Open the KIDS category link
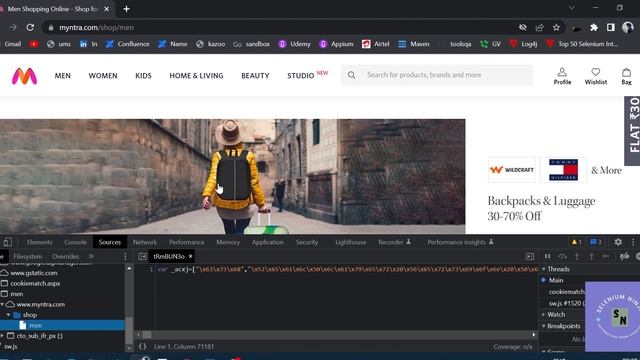Image resolution: width=640 pixels, height=360 pixels. pos(143,76)
